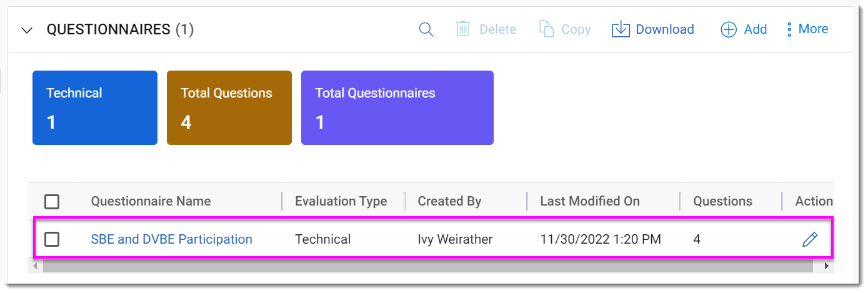Open SBE and DVBE Participation questionnaire link

point(171,239)
